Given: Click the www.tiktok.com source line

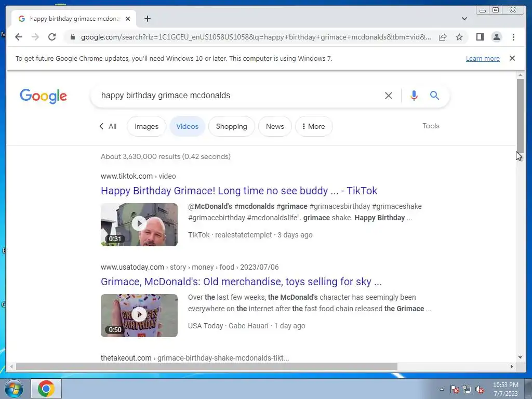Looking at the screenshot, I should (138, 176).
